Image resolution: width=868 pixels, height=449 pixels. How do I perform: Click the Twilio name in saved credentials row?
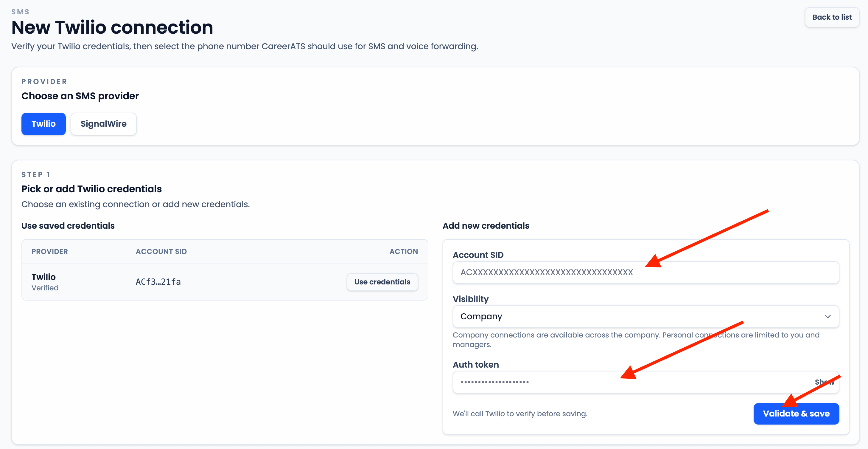[x=43, y=277]
